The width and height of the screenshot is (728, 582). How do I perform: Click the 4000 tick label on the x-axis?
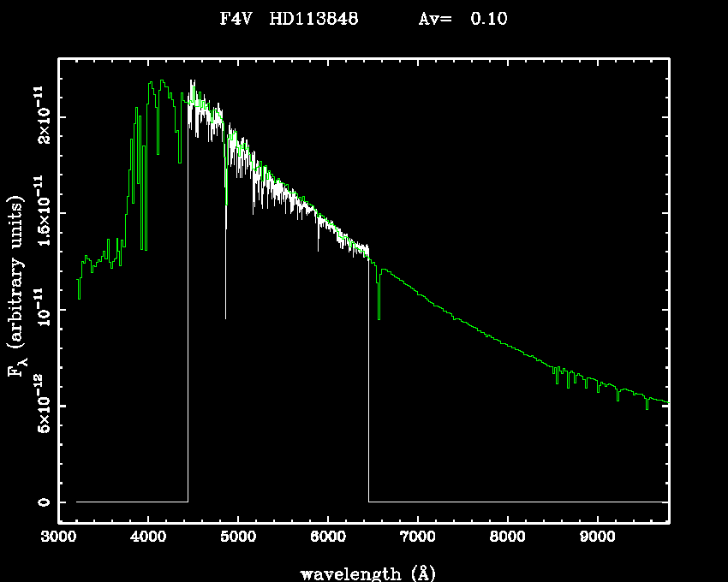point(148,537)
